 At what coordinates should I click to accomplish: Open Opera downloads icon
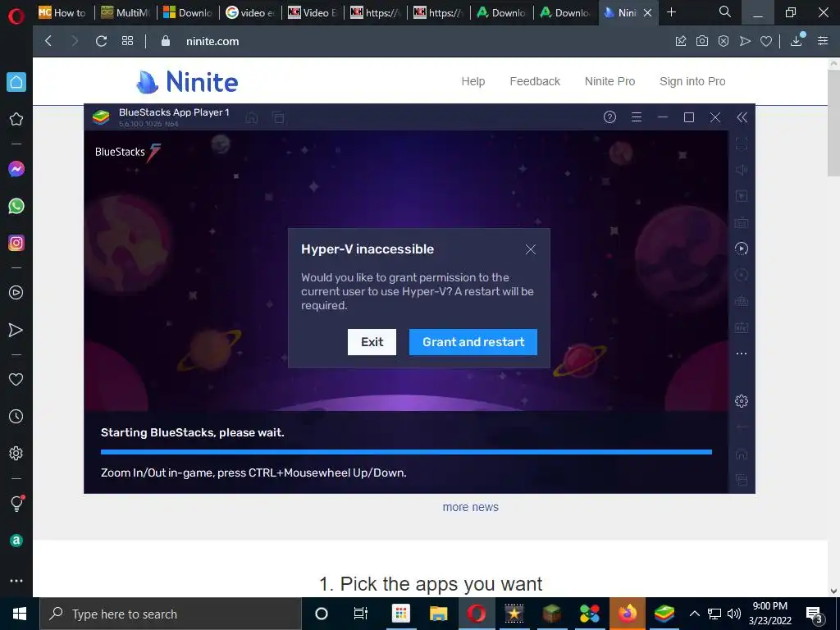pos(797,40)
